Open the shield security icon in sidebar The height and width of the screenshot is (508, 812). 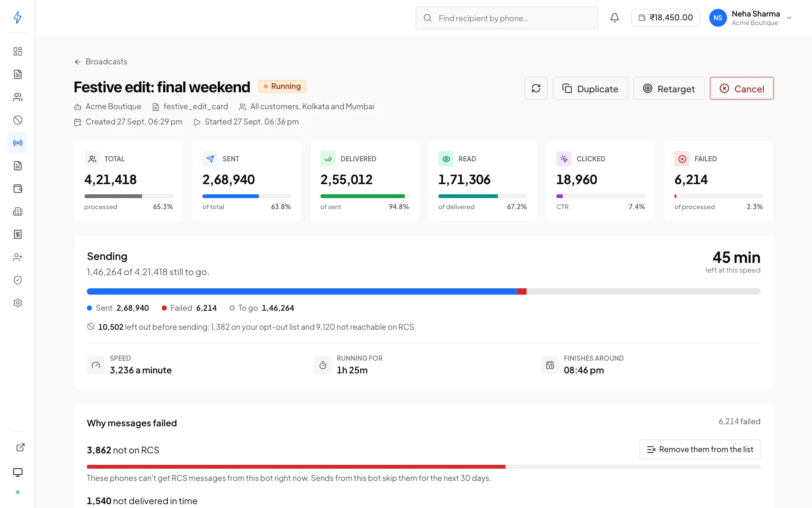[17, 280]
